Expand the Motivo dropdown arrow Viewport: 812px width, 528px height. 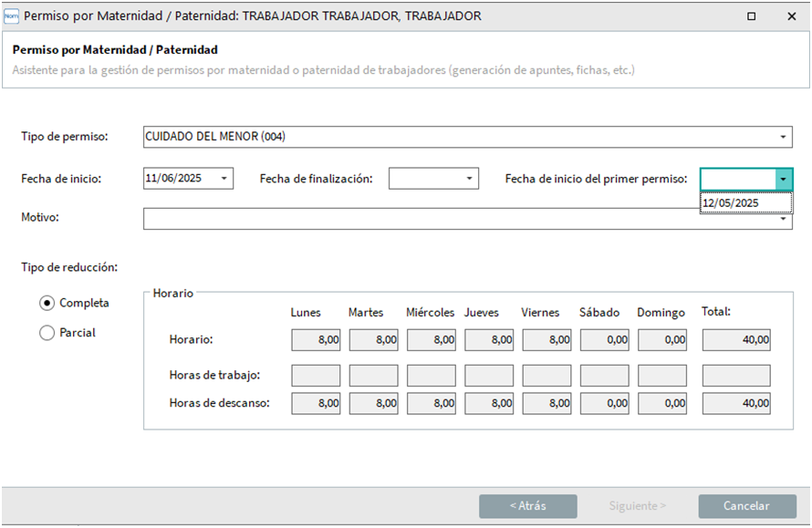[784, 220]
